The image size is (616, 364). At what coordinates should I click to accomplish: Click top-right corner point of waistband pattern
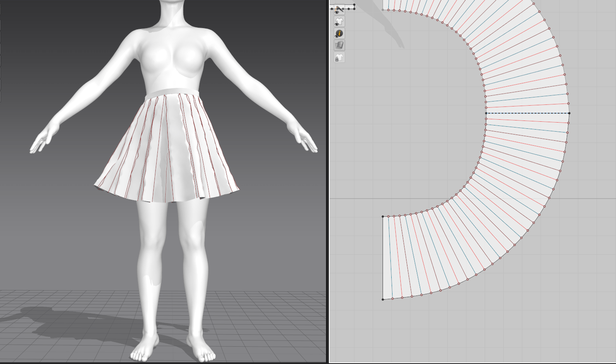coord(354,5)
